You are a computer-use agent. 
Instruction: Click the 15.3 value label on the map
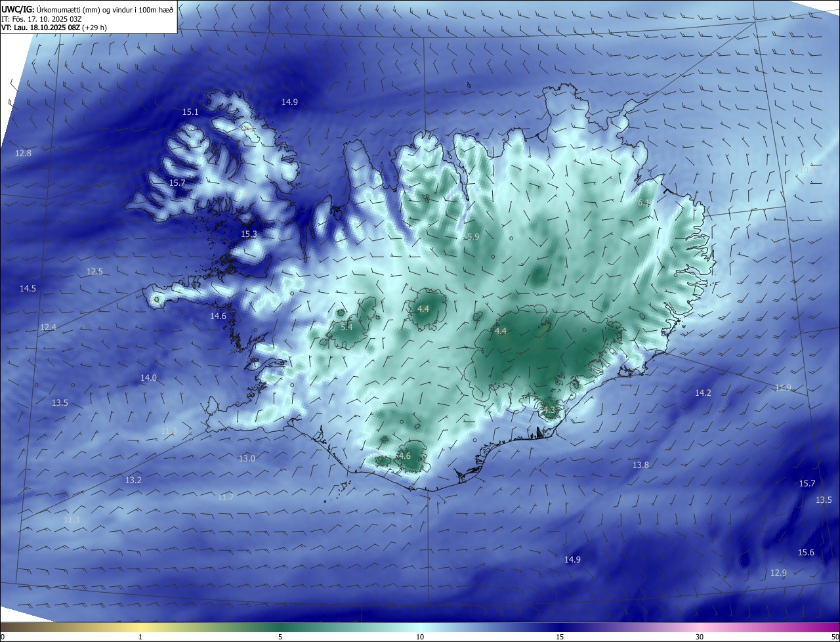[249, 234]
